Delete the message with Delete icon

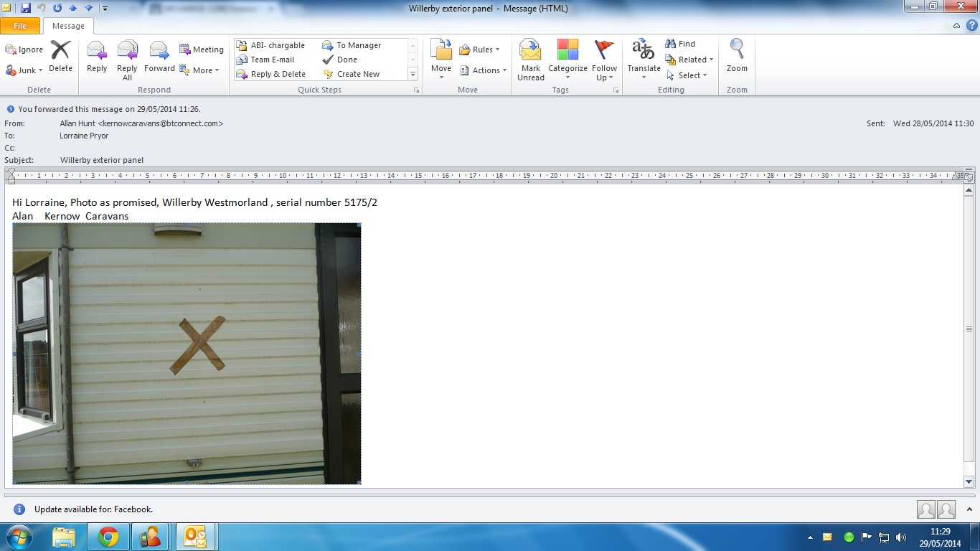(x=60, y=57)
